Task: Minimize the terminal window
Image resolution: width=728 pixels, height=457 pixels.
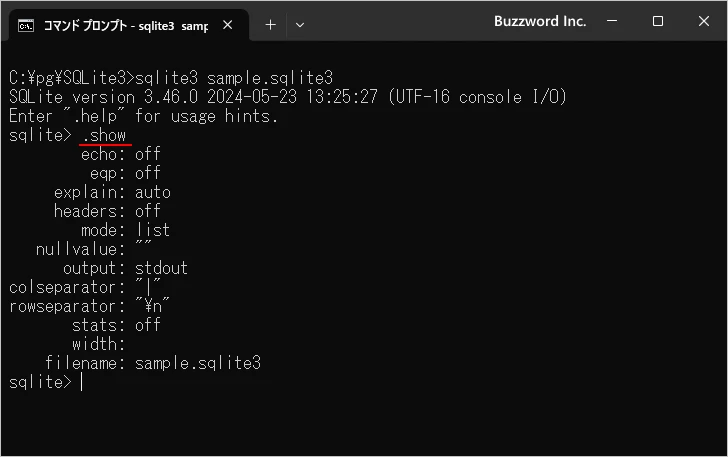Action: pyautogui.click(x=612, y=21)
